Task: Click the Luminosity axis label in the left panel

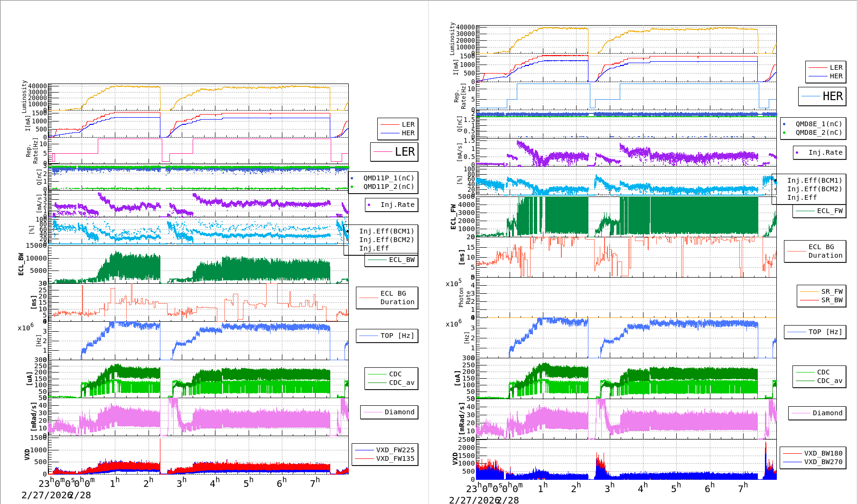Action: (x=24, y=96)
